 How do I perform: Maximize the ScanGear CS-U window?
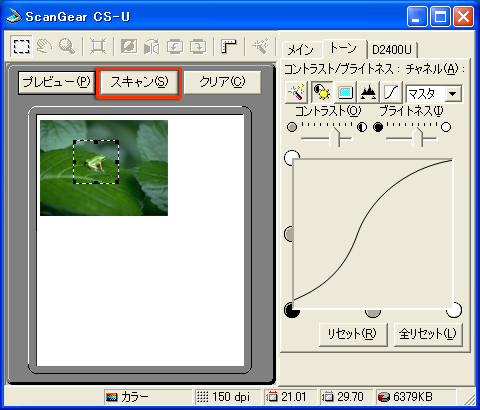[440, 17]
